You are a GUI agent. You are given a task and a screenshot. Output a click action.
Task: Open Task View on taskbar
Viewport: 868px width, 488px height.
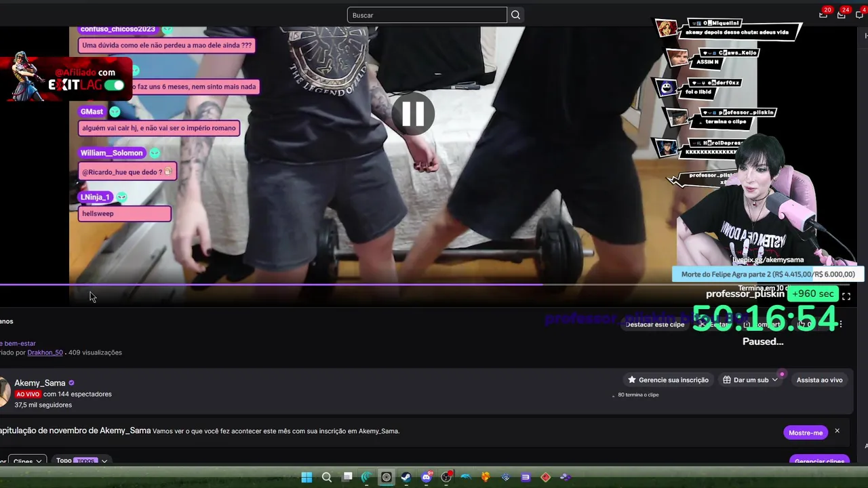tap(347, 477)
